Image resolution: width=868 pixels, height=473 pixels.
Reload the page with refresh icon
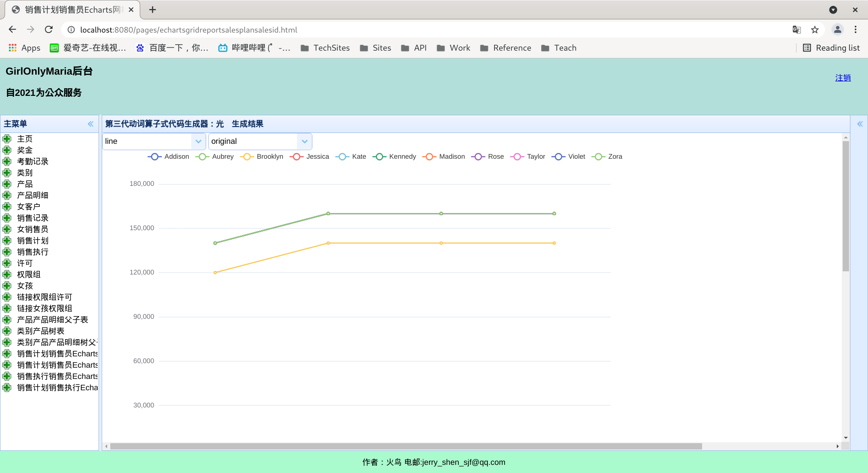point(49,30)
